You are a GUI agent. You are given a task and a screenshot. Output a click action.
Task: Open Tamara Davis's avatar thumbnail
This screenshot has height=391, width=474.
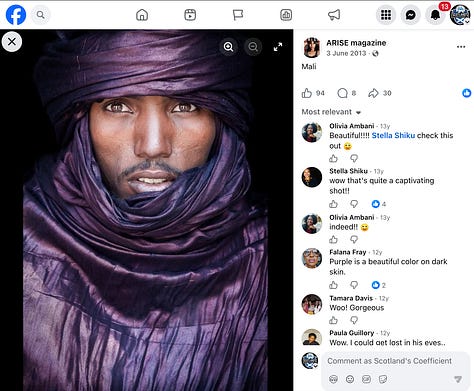312,304
